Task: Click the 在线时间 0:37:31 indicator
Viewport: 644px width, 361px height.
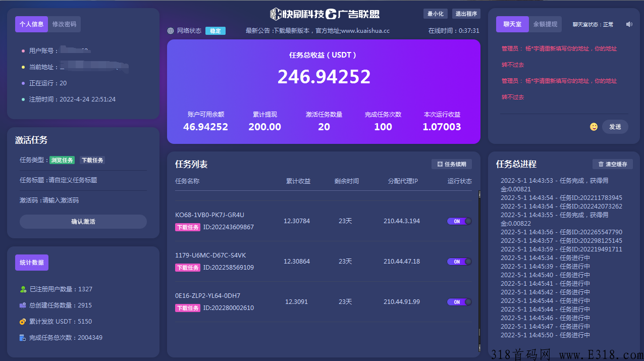Action: coord(454,31)
